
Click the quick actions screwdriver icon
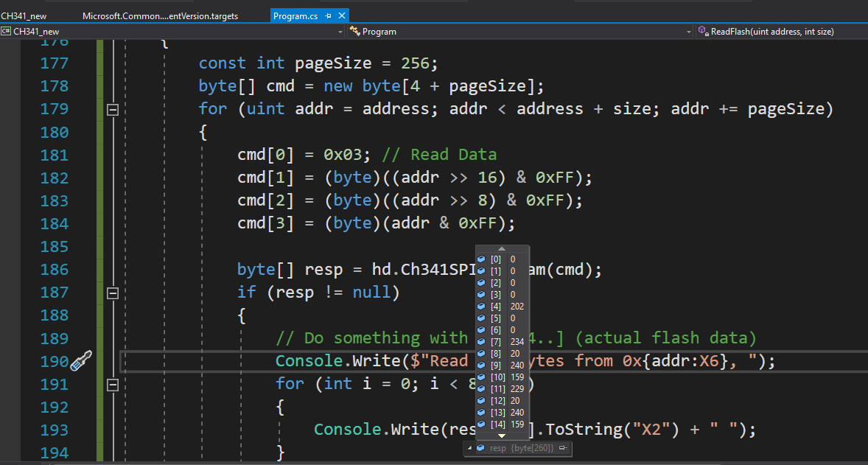[x=80, y=361]
